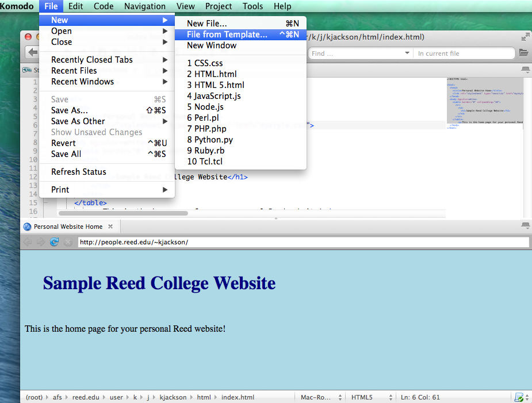Click the preview forward arrow icon
The width and height of the screenshot is (532, 403).
pos(40,242)
